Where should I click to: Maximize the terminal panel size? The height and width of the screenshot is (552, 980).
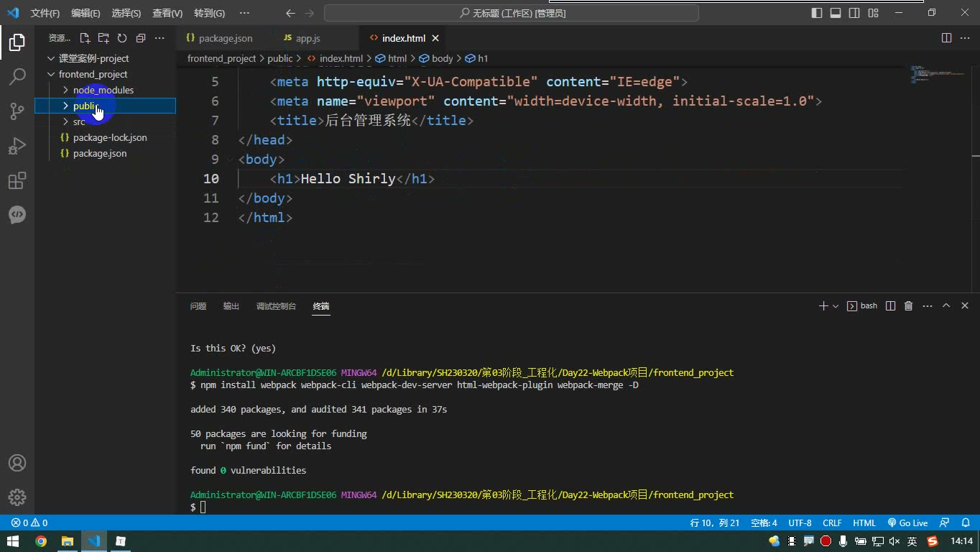[946, 306]
